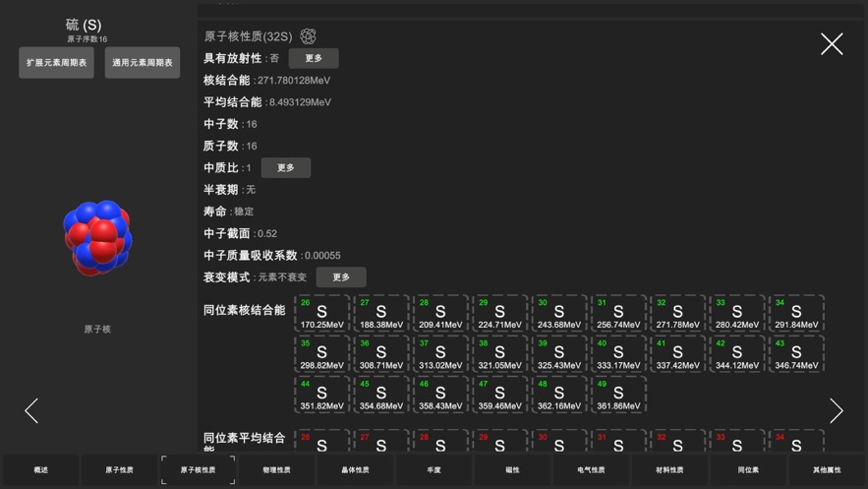
Task: Expand 更多 next to 具有放射性
Action: tap(314, 58)
